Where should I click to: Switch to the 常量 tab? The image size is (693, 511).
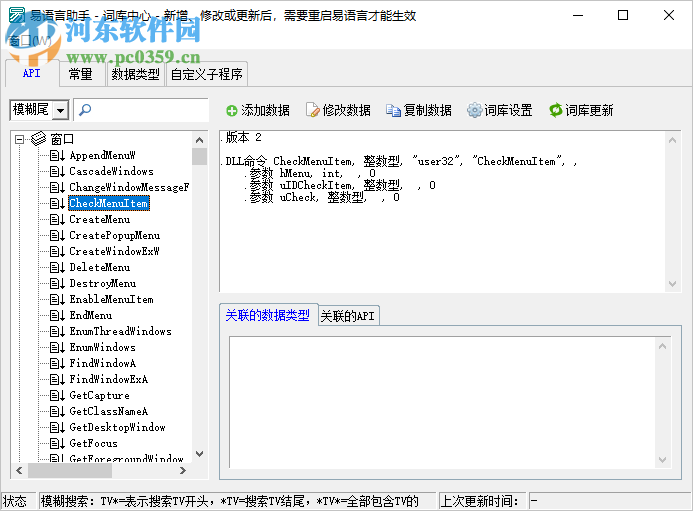[x=81, y=74]
